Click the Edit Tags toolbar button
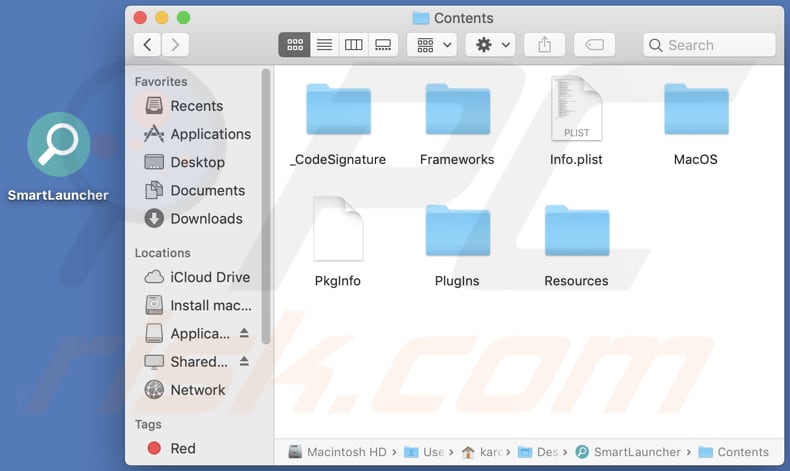 point(595,45)
